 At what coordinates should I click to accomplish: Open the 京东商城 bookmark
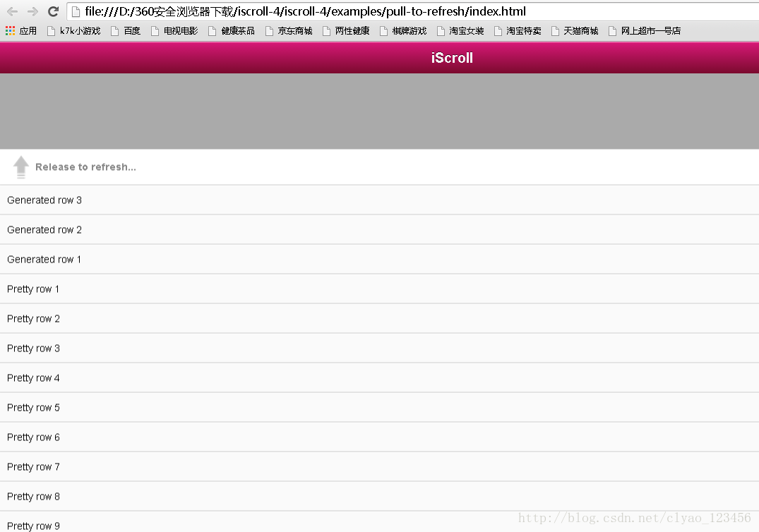289,31
